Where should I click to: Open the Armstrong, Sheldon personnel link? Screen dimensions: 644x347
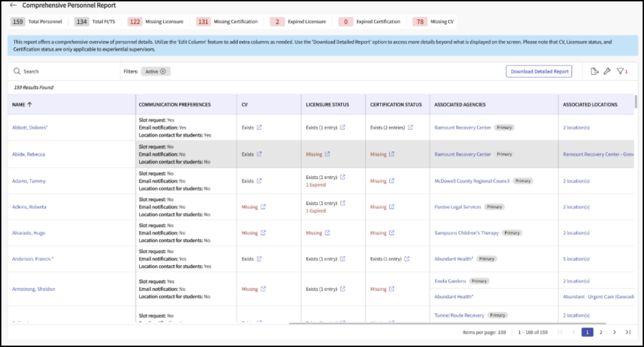point(34,289)
